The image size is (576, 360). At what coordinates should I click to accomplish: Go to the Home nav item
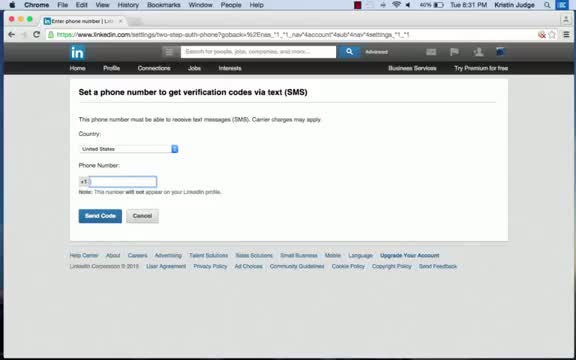click(x=78, y=68)
